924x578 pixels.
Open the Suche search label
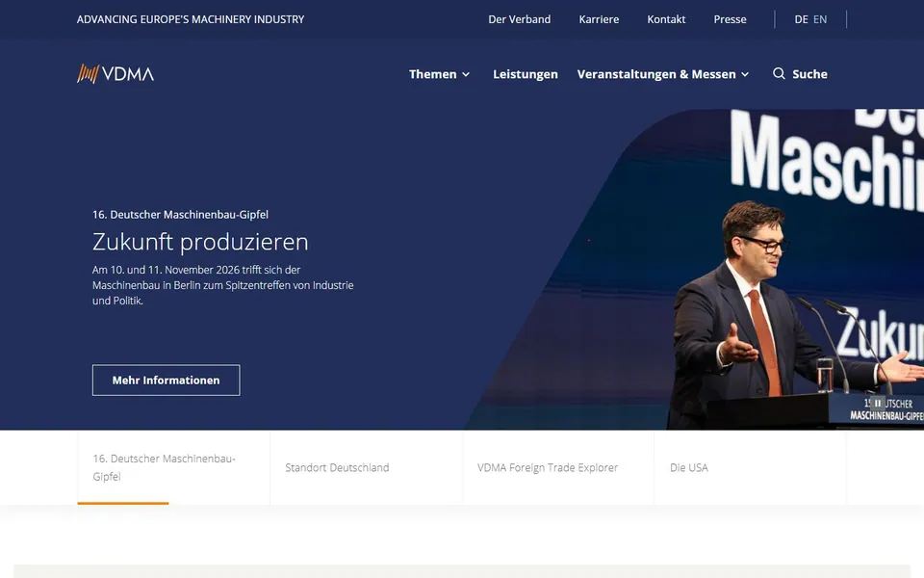point(809,74)
